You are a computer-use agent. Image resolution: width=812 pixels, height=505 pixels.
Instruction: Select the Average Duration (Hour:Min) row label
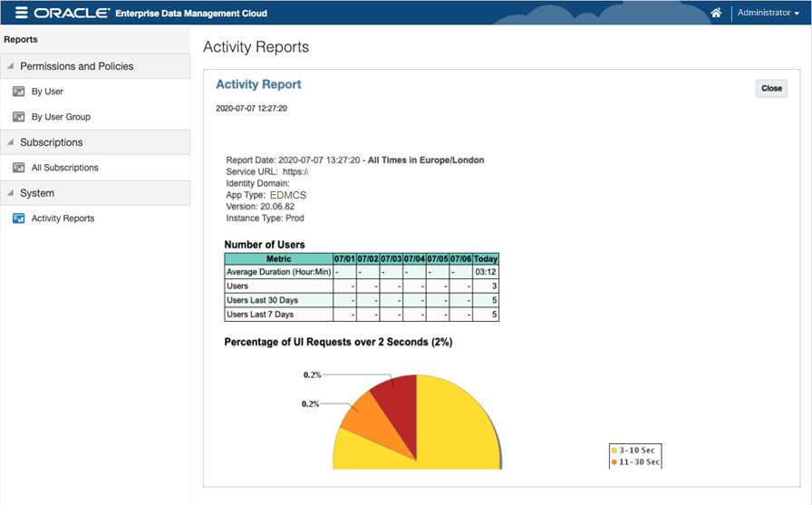278,272
